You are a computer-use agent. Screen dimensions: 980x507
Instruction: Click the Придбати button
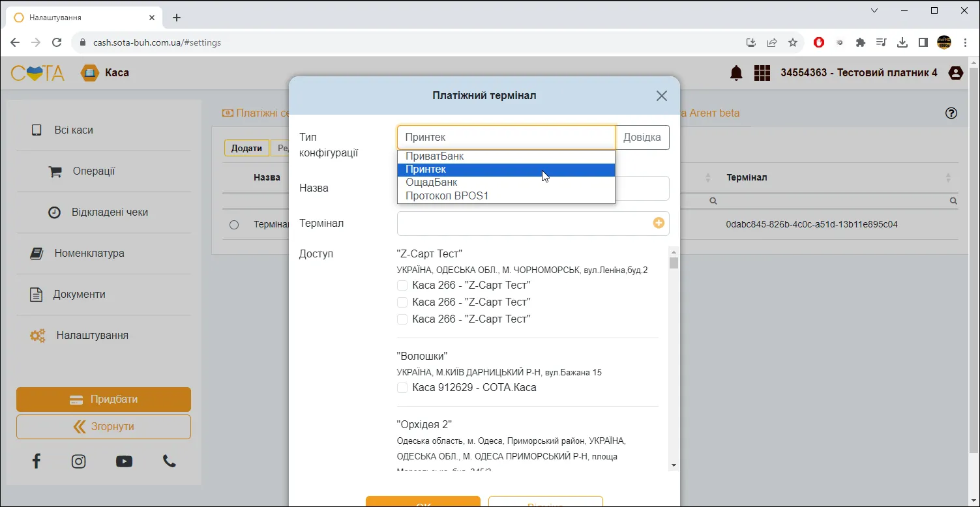pos(104,399)
